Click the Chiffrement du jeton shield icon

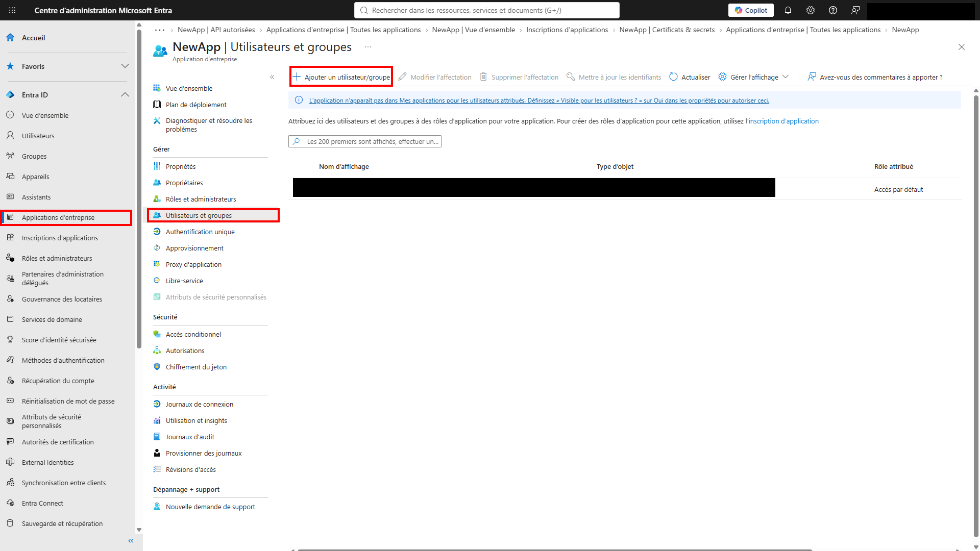157,367
